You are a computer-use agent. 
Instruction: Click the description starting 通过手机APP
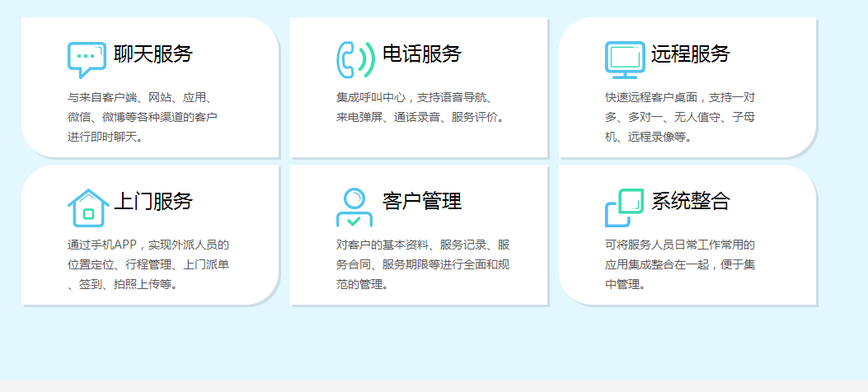tap(148, 265)
